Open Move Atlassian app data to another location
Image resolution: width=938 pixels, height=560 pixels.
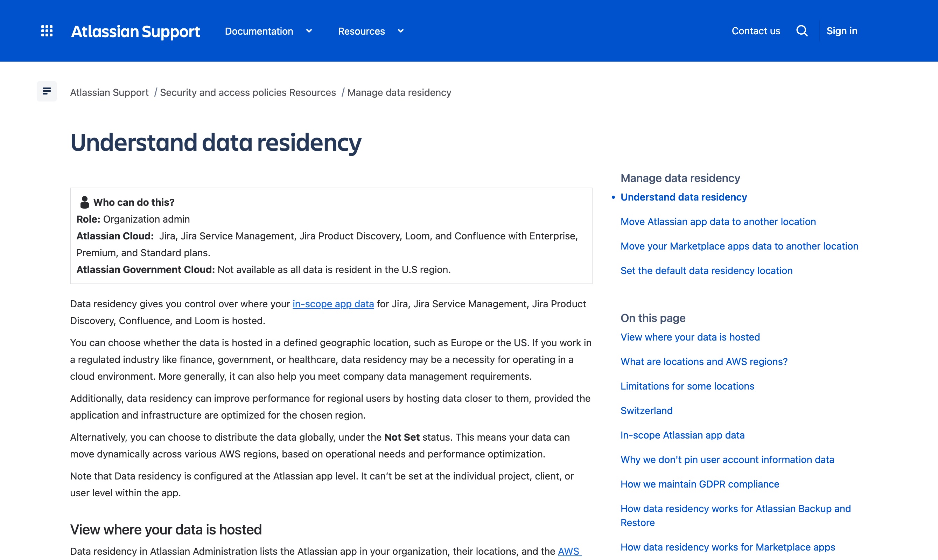718,222
